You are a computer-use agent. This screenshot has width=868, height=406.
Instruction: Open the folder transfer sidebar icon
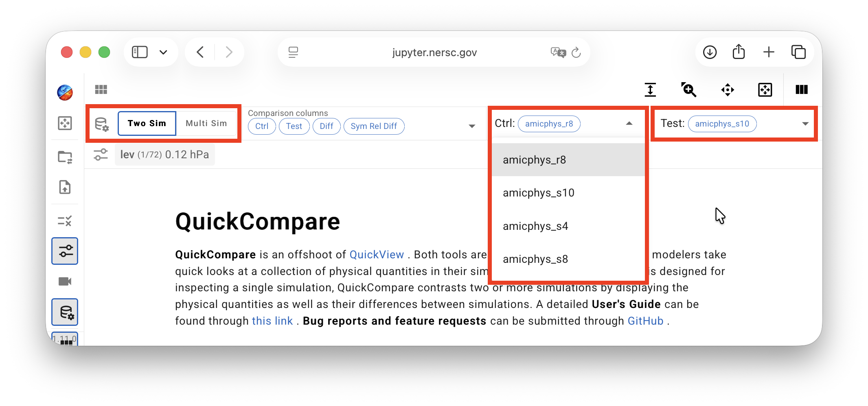pyautogui.click(x=65, y=157)
